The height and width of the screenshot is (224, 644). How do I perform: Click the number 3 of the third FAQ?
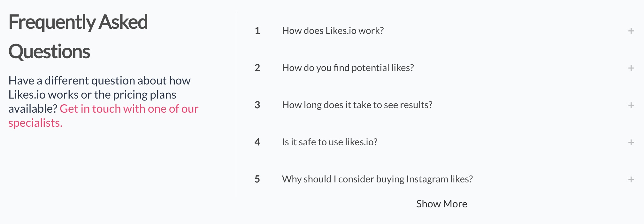pyautogui.click(x=257, y=105)
